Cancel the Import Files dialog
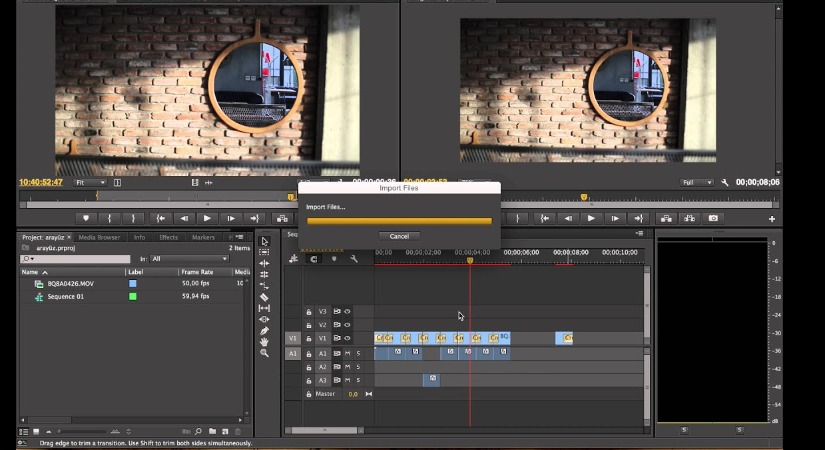 399,236
